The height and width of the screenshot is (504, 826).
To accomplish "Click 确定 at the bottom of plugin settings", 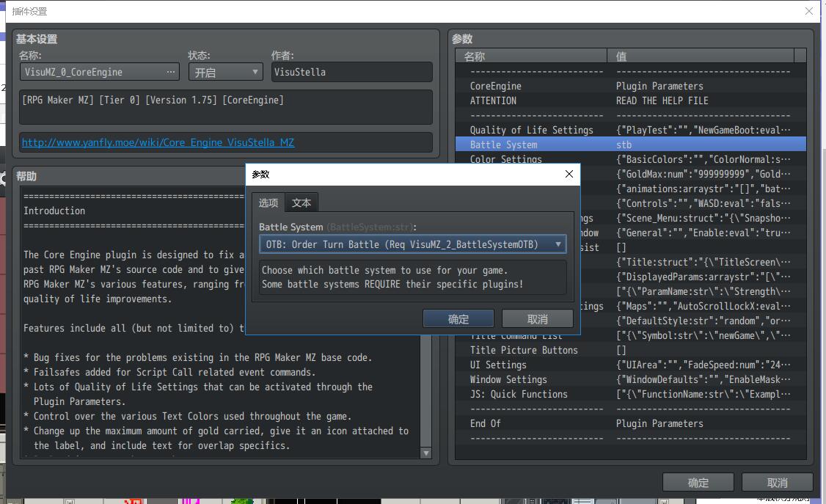I will pos(698,483).
